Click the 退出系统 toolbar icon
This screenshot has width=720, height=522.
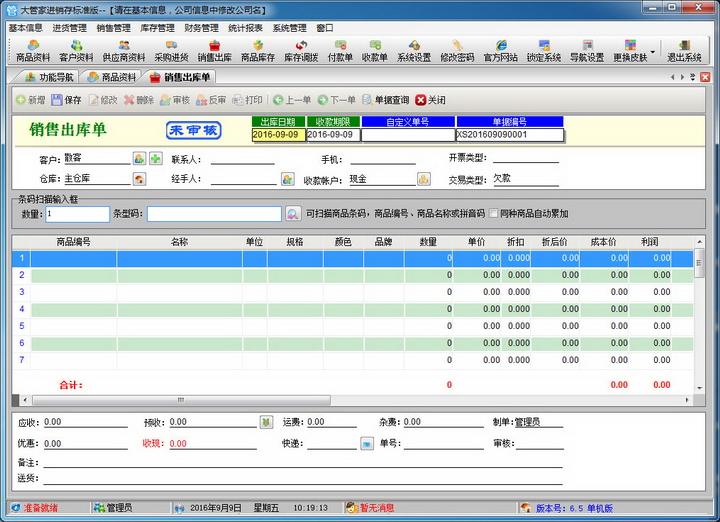point(685,51)
